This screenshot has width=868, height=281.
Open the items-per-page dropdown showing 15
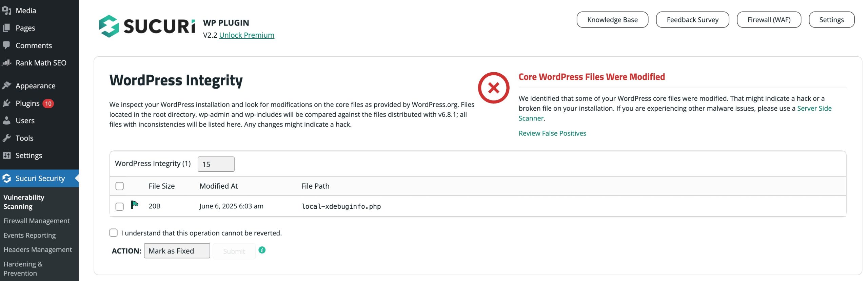pyautogui.click(x=216, y=164)
